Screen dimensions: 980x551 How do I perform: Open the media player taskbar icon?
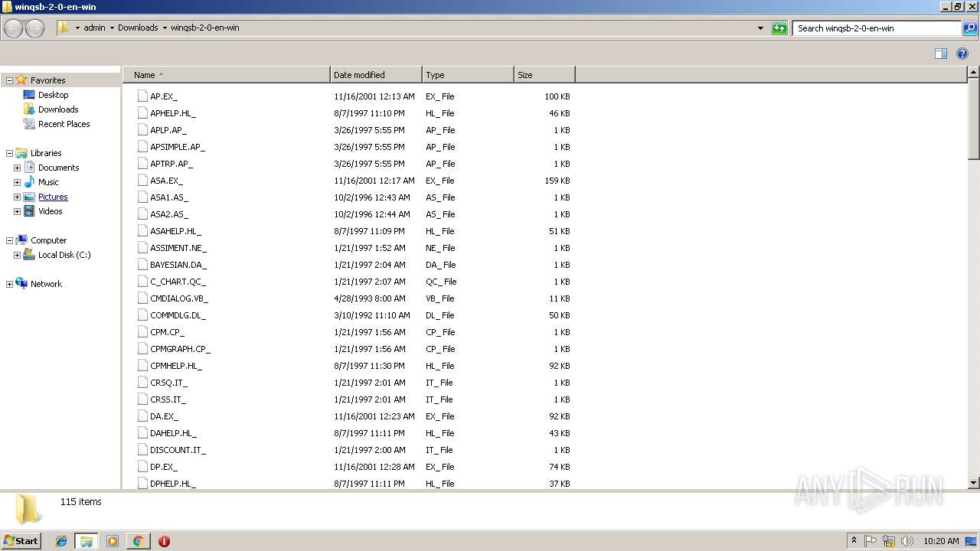click(x=113, y=541)
